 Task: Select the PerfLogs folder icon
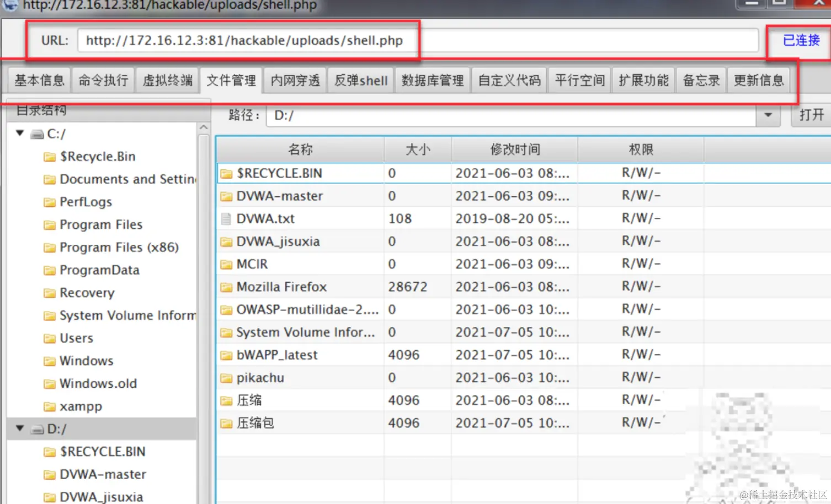(x=50, y=202)
